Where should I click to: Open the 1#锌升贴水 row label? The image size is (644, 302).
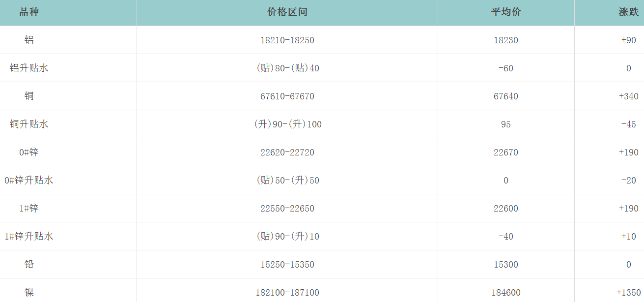[x=29, y=236]
